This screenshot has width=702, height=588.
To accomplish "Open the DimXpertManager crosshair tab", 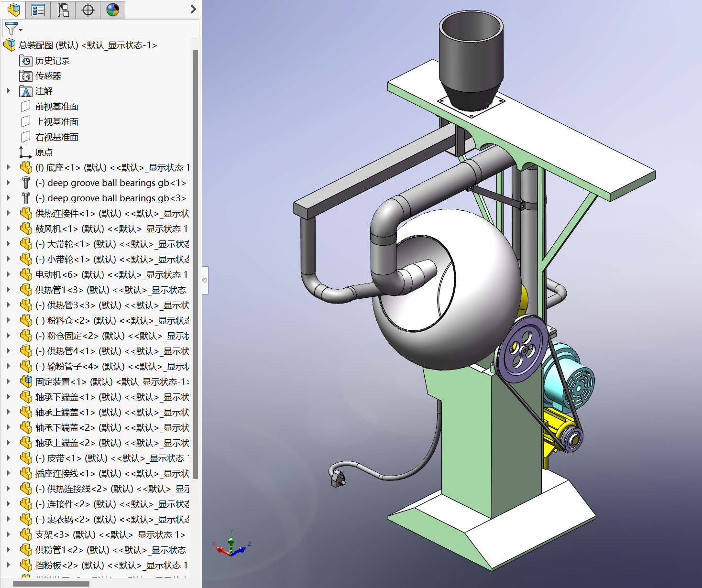I will pos(88,10).
